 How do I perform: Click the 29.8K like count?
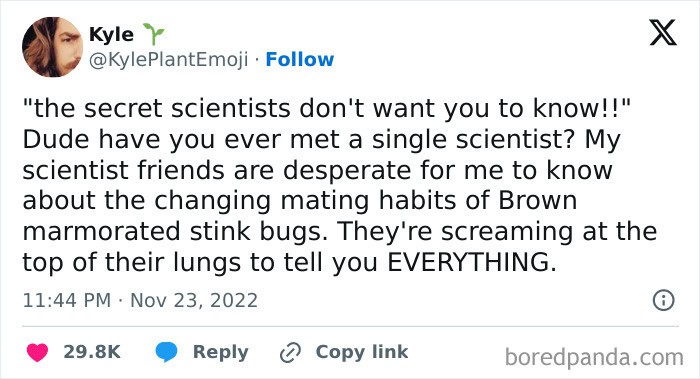pyautogui.click(x=92, y=352)
